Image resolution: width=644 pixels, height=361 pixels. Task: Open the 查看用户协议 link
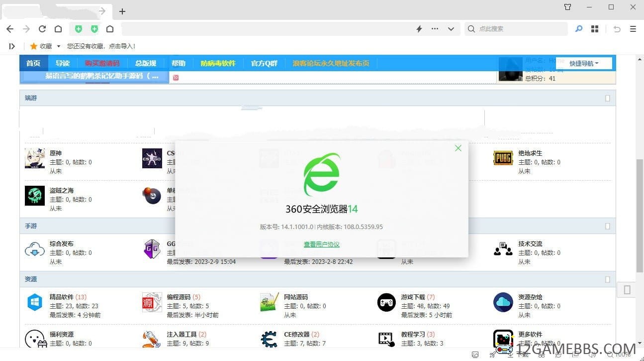(x=322, y=244)
